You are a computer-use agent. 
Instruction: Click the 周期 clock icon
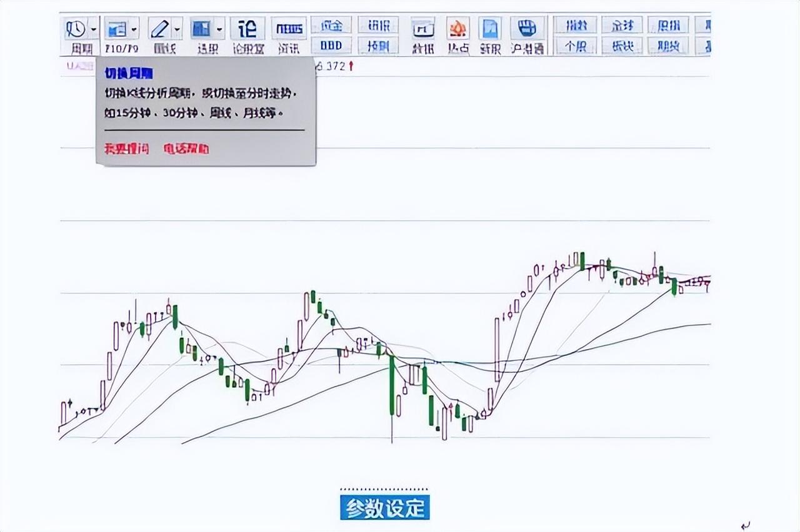click(x=76, y=29)
